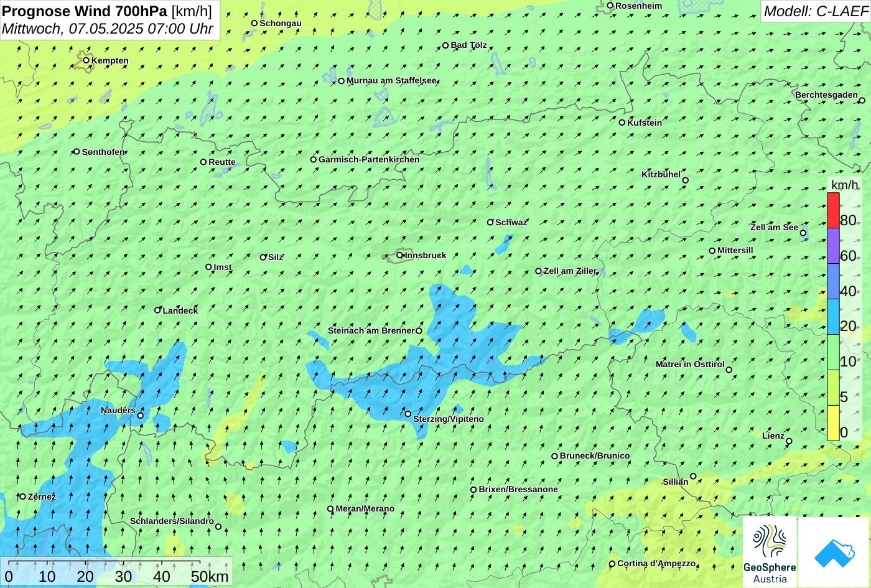Click the 'Schlanders/Silandro' label
The width and height of the screenshot is (871, 588).
(172, 521)
